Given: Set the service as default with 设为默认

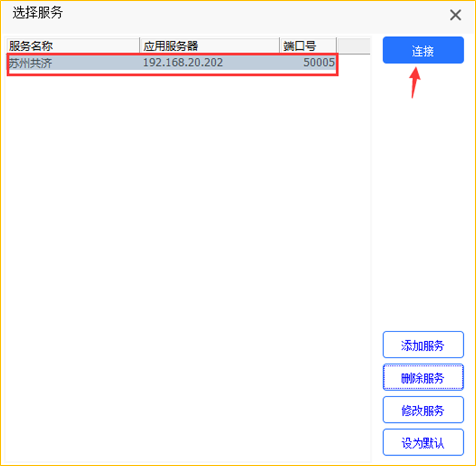Looking at the screenshot, I should [423, 443].
